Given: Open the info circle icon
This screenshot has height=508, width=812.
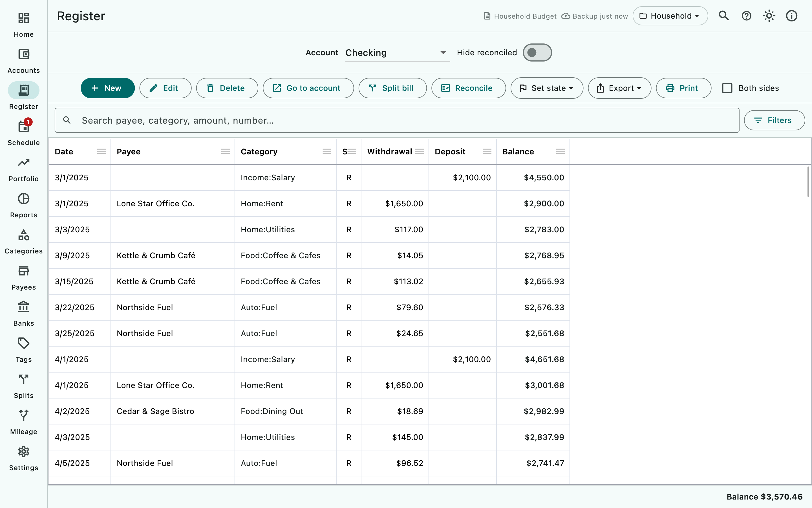Looking at the screenshot, I should coord(791,16).
